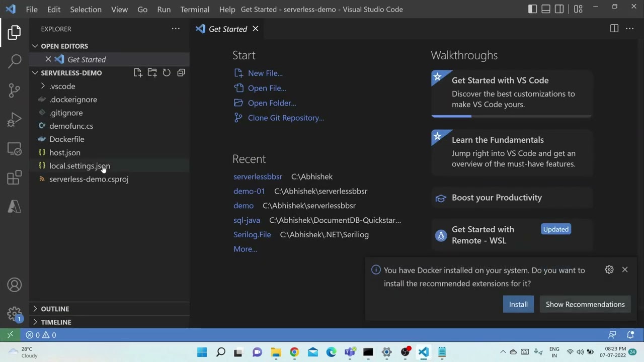Viewport: 644px width, 362px height.
Task: Toggle the primary side bar layout icon
Action: (533, 9)
